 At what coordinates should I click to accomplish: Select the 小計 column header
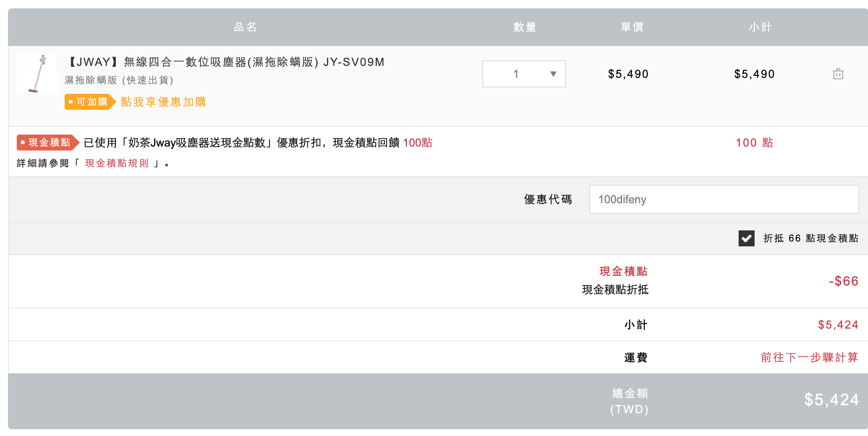coord(760,27)
